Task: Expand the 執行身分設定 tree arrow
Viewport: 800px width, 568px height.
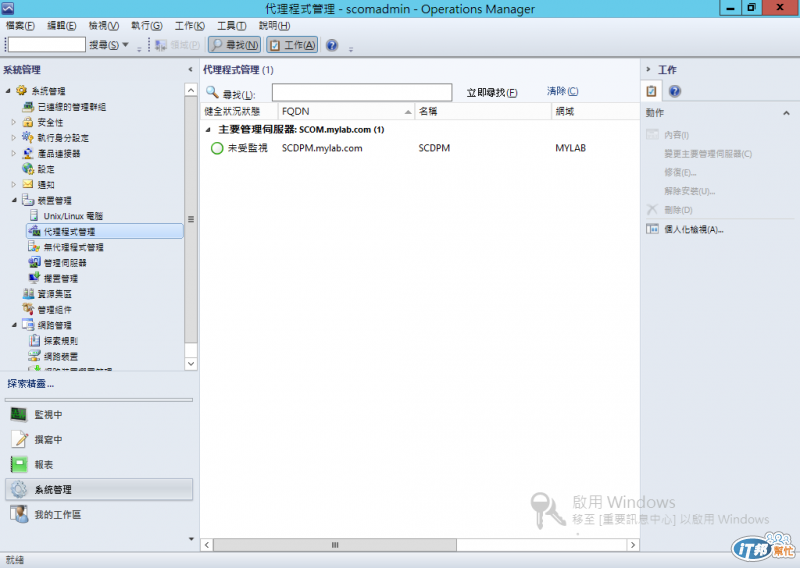Action: 14,138
